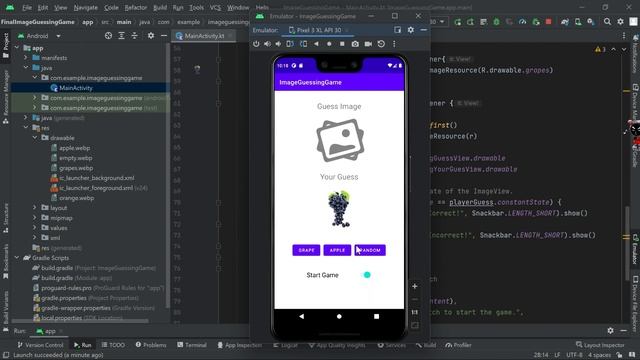Expand the mipmap folder
The width and height of the screenshot is (640, 360).
point(35,218)
